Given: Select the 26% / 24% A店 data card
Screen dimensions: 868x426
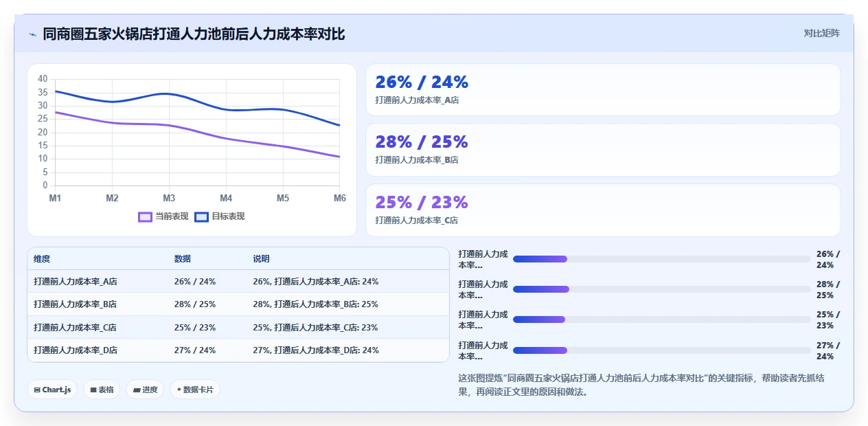Looking at the screenshot, I should [603, 90].
